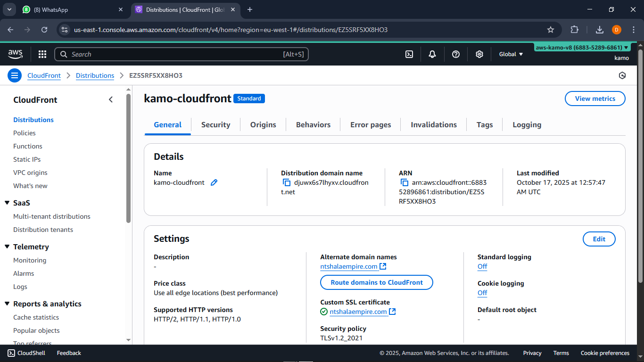Click the AWS console search field
The height and width of the screenshot is (362, 644).
pos(182,54)
